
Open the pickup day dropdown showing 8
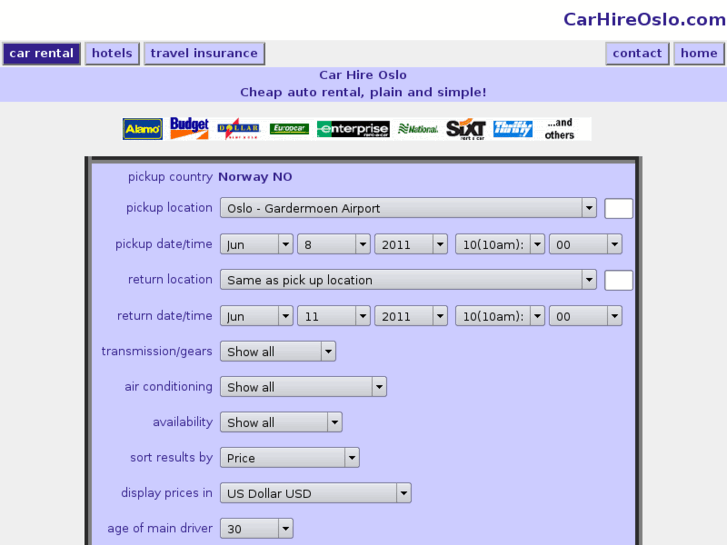tap(334, 244)
